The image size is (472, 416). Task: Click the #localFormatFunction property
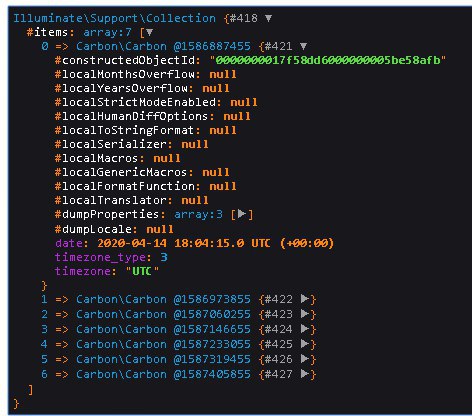125,186
